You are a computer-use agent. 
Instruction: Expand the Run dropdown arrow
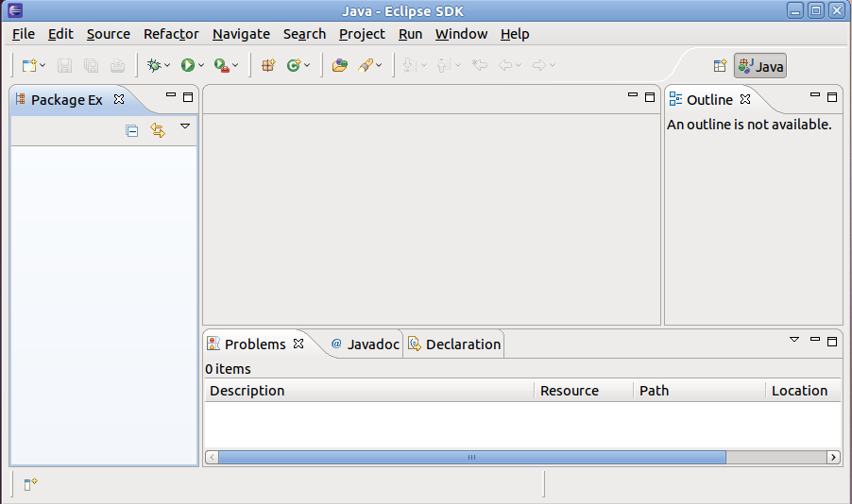pyautogui.click(x=201, y=66)
